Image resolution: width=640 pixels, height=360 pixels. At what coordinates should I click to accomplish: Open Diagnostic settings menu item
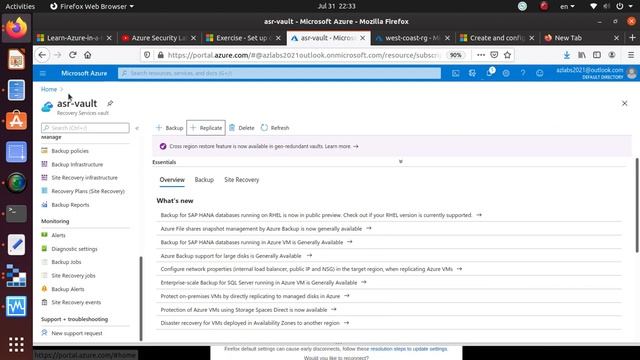pyautogui.click(x=74, y=249)
